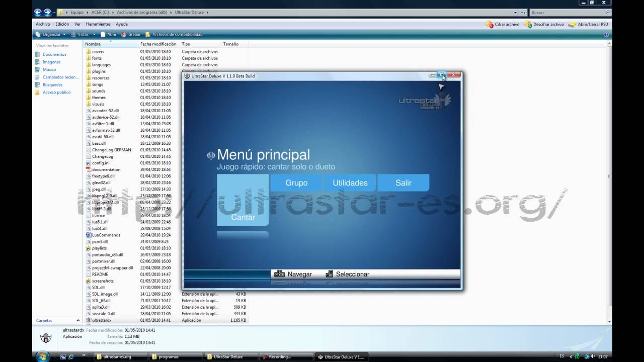This screenshot has height=362, width=644.
Task: Sort by Fecha modificación column
Action: pos(158,44)
